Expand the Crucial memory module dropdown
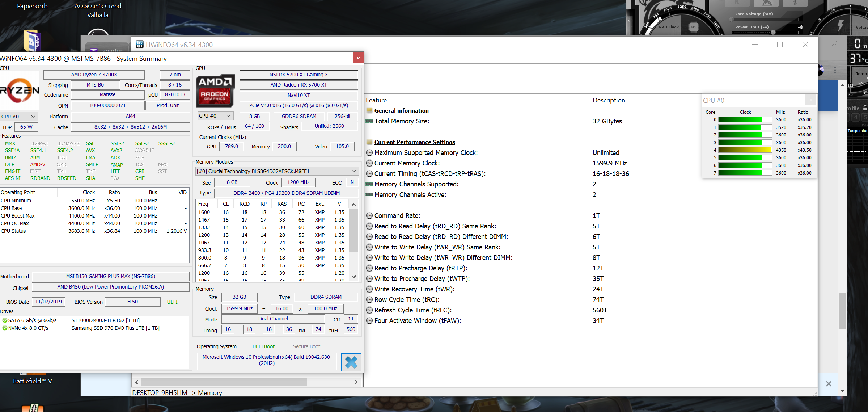 353,171
